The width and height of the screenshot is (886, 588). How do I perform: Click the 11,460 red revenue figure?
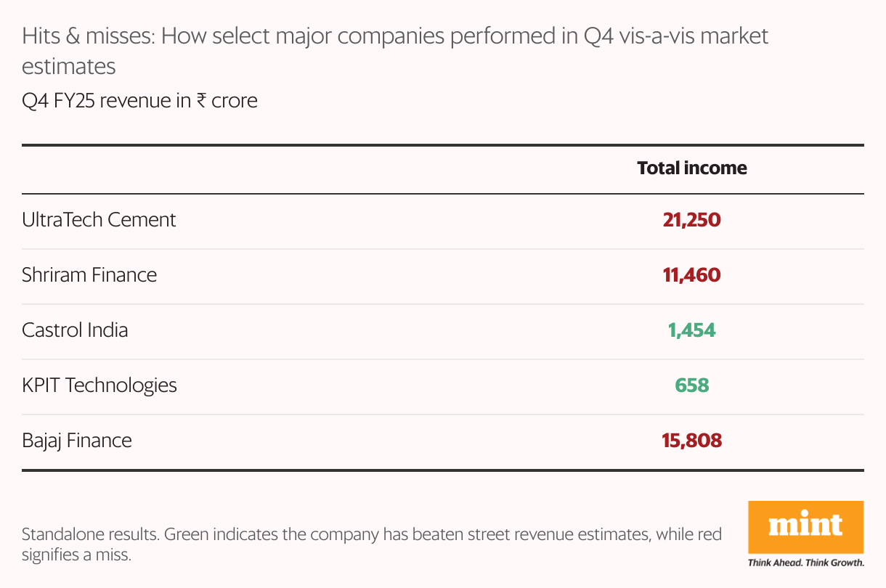coord(691,275)
